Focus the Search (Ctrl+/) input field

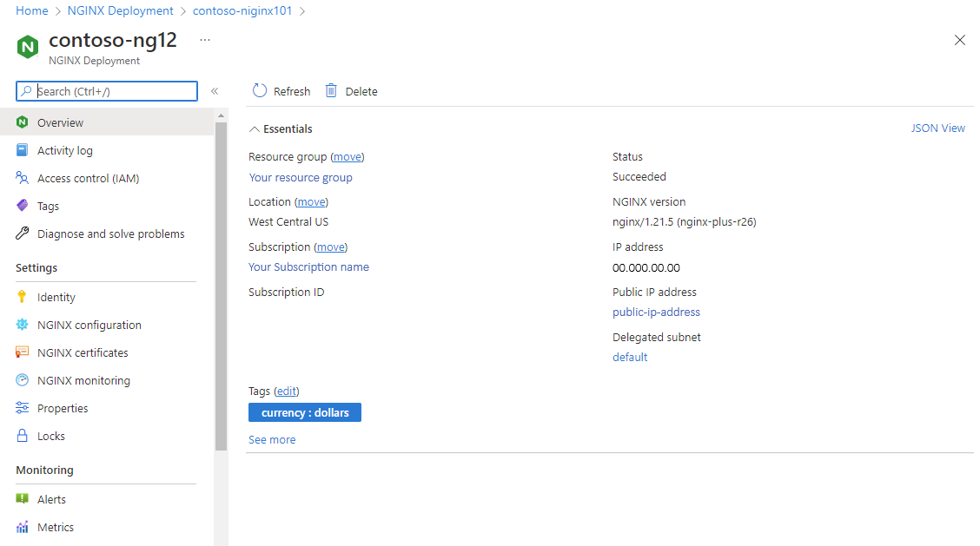coord(107,91)
